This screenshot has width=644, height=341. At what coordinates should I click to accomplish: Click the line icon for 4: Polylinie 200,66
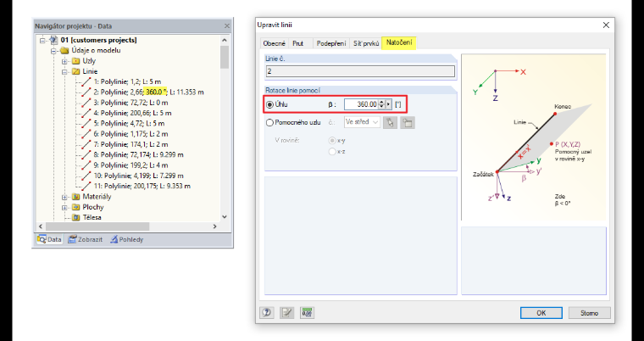(x=86, y=113)
